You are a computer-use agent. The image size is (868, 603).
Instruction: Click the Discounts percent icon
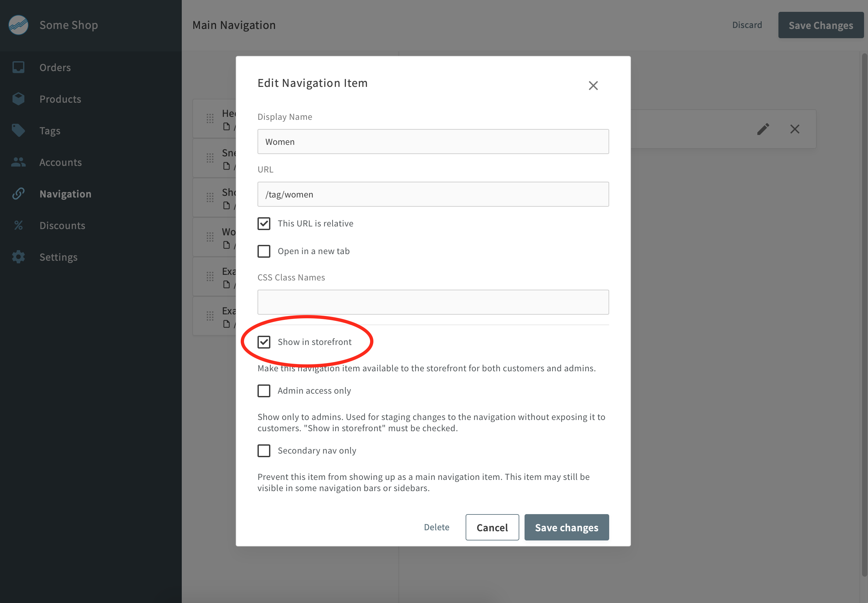18,225
